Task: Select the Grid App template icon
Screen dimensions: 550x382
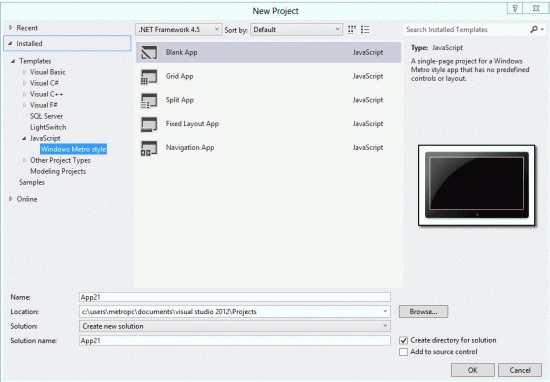Action: point(149,77)
